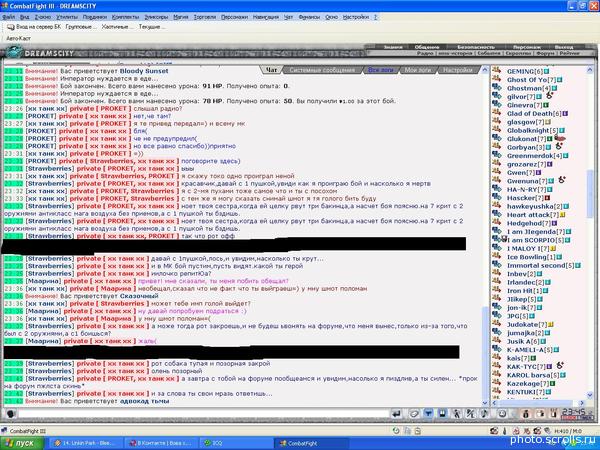This screenshot has height=450, width=600.
Task: Select user hawkeyushka[2] in player list
Action: click(535, 207)
